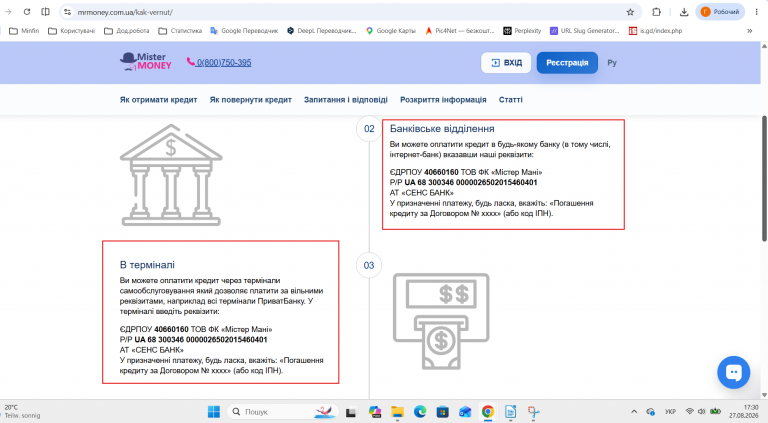Open the Робочий profile button
The height and width of the screenshot is (423, 768).
(x=720, y=12)
